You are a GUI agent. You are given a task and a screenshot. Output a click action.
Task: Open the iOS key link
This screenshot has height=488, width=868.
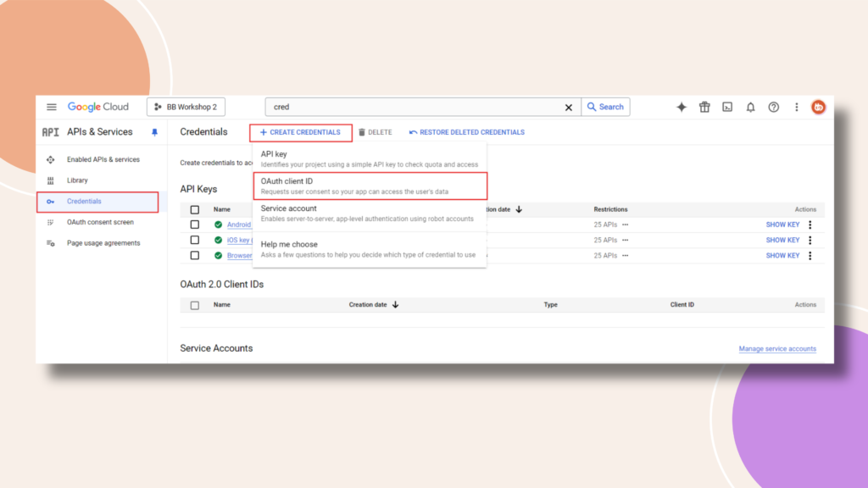[x=239, y=240]
